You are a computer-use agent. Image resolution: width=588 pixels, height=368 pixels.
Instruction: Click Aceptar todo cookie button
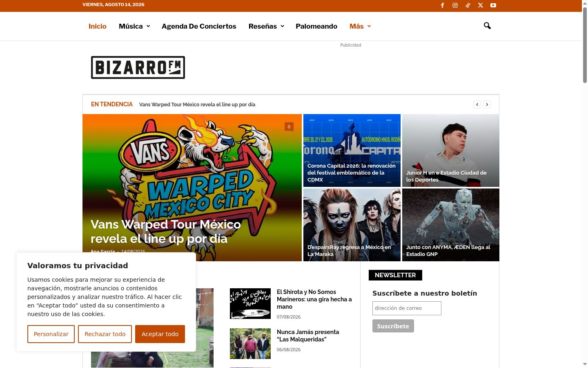160,334
